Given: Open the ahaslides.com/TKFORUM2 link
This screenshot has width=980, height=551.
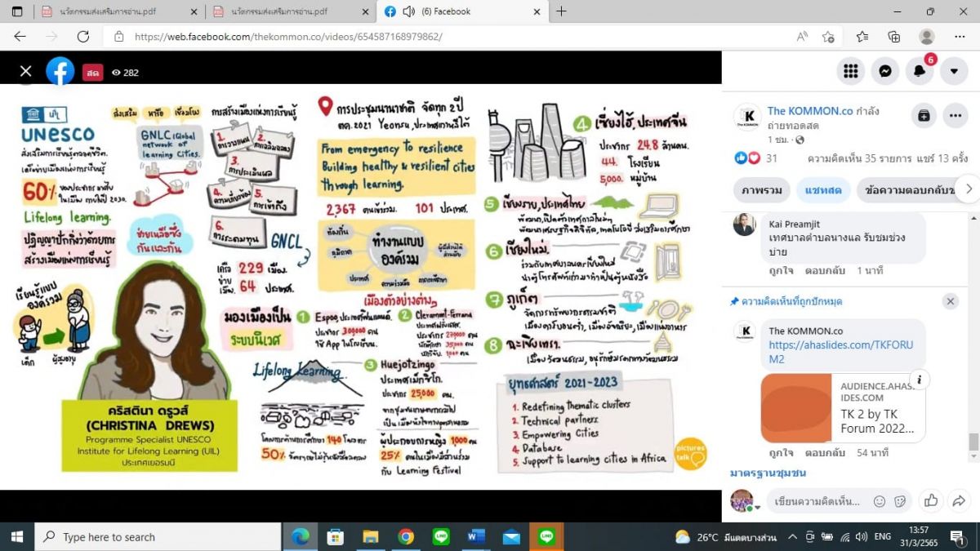Looking at the screenshot, I should click(840, 352).
